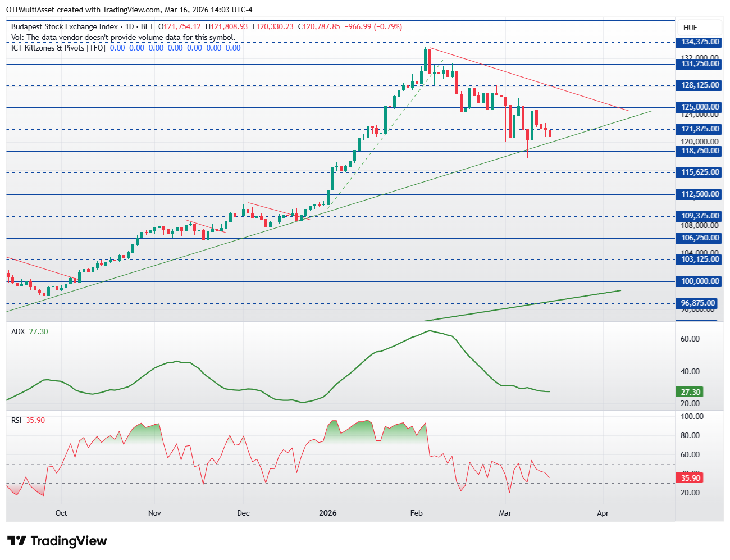Click the Apr label on the time axis
The width and height of the screenshot is (730, 560).
pyautogui.click(x=603, y=513)
